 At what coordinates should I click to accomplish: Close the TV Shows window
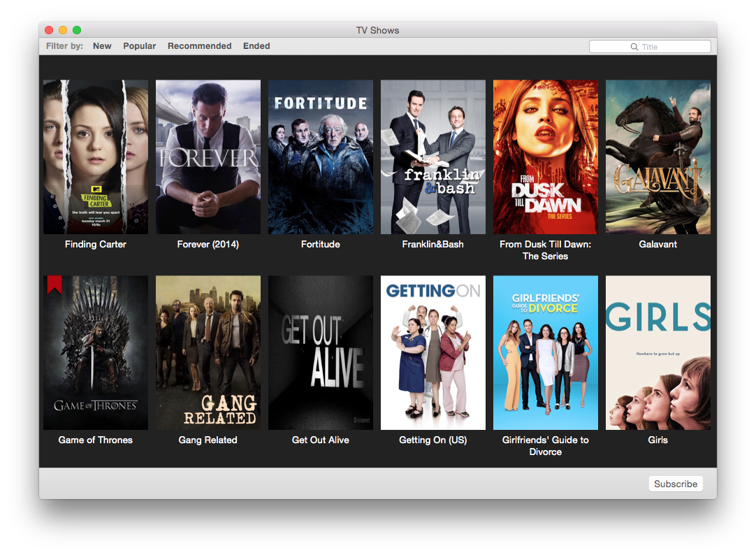point(49,30)
